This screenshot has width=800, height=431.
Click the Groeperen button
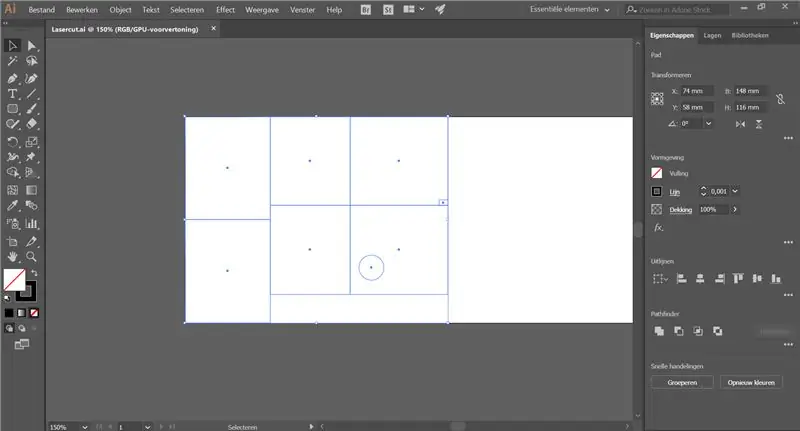[x=682, y=383]
